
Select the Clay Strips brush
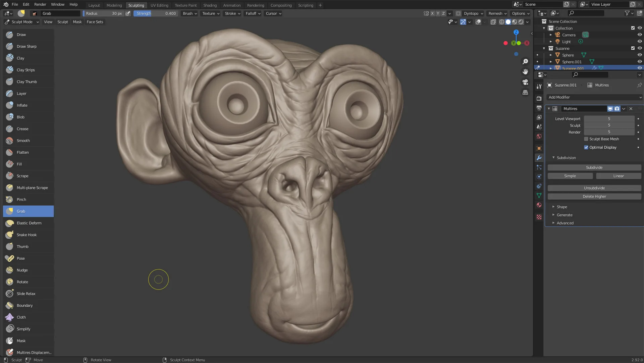click(x=25, y=70)
